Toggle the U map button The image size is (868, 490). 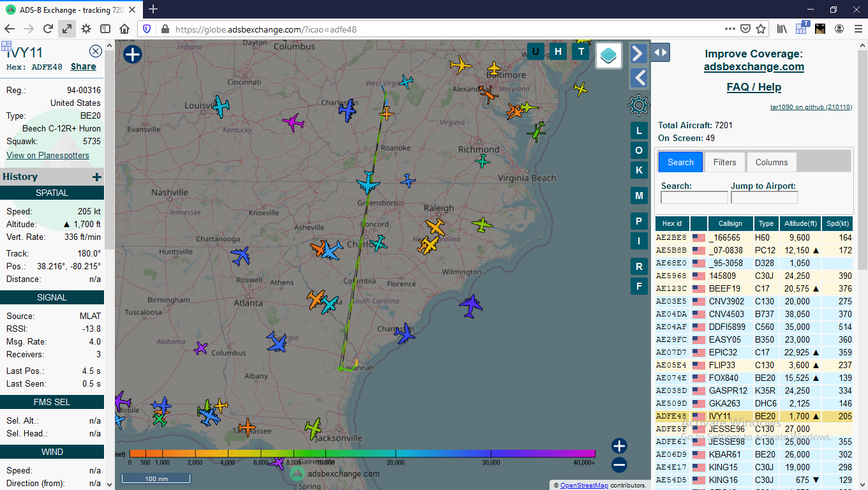pos(535,51)
